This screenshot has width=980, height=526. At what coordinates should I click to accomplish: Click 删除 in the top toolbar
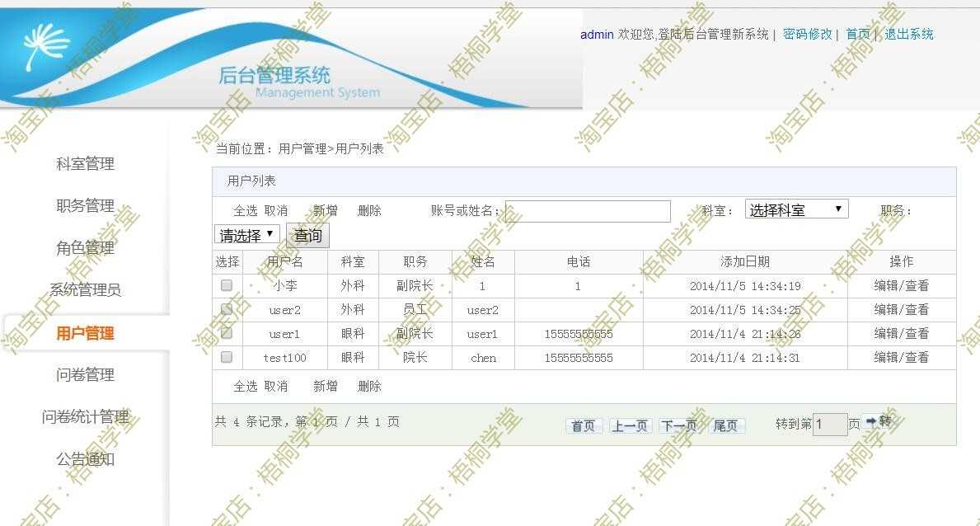tap(368, 211)
